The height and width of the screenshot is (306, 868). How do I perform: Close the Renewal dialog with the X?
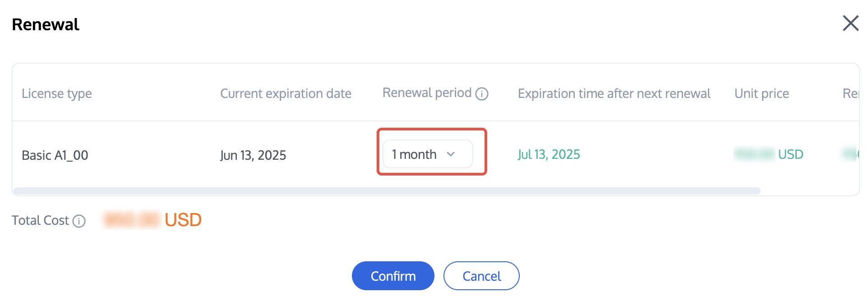click(850, 23)
